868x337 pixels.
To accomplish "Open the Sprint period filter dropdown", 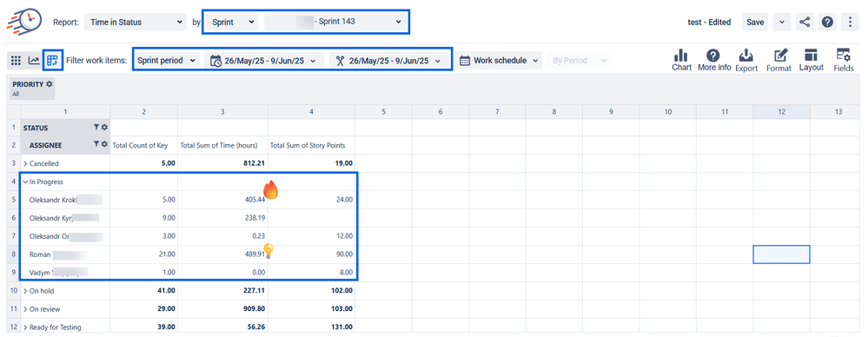I will (167, 60).
